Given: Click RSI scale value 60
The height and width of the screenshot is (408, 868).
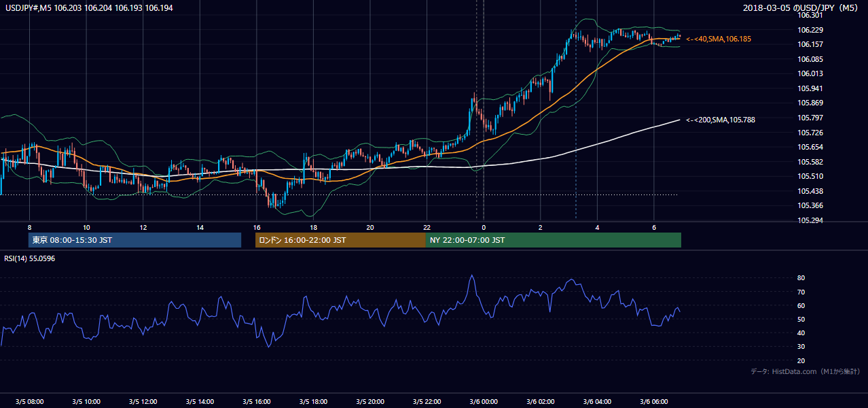Looking at the screenshot, I should tap(801, 305).
